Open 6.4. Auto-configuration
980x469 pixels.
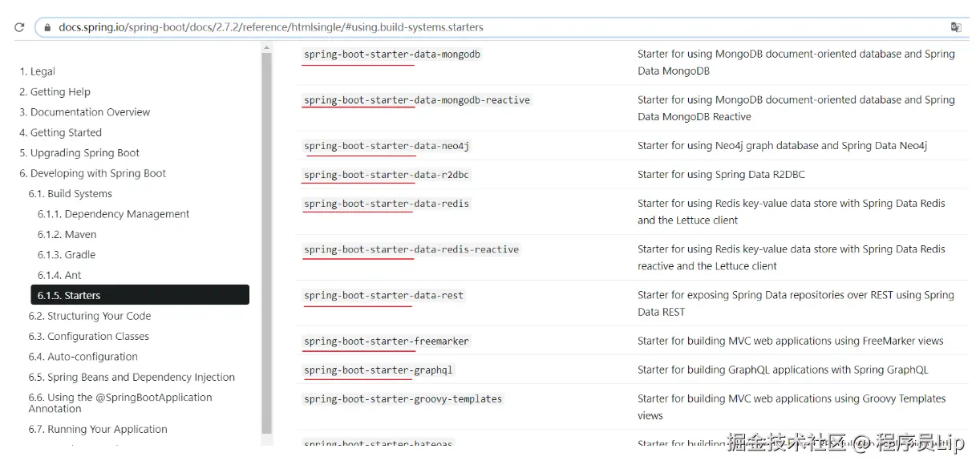(83, 357)
